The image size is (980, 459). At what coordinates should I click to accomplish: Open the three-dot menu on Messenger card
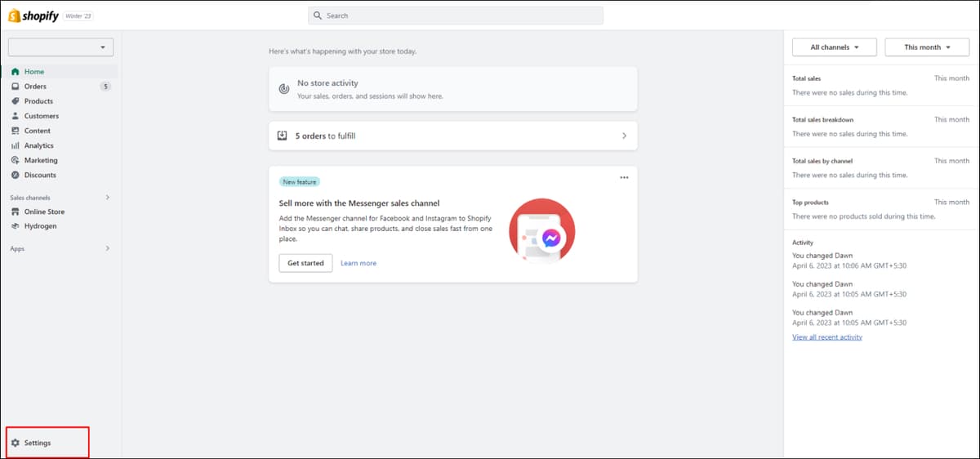624,177
